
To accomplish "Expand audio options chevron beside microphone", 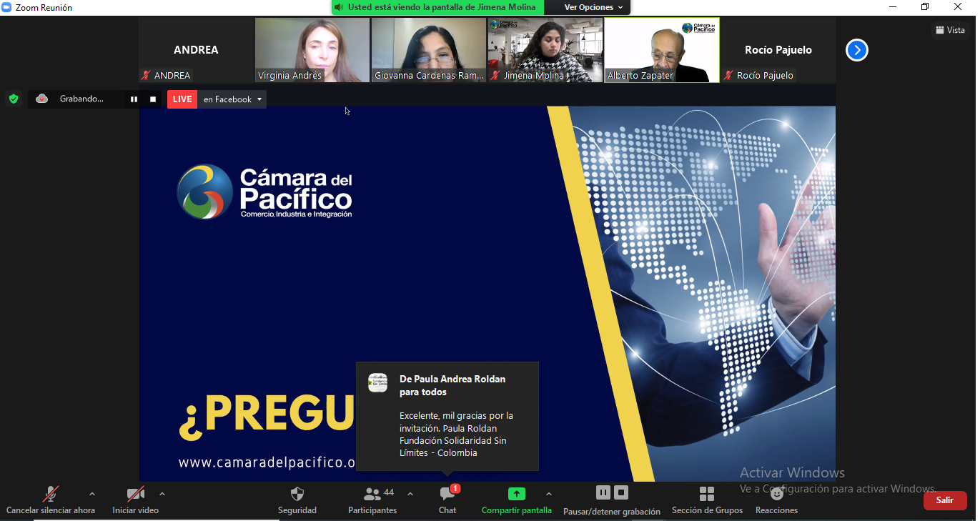I will [x=91, y=494].
